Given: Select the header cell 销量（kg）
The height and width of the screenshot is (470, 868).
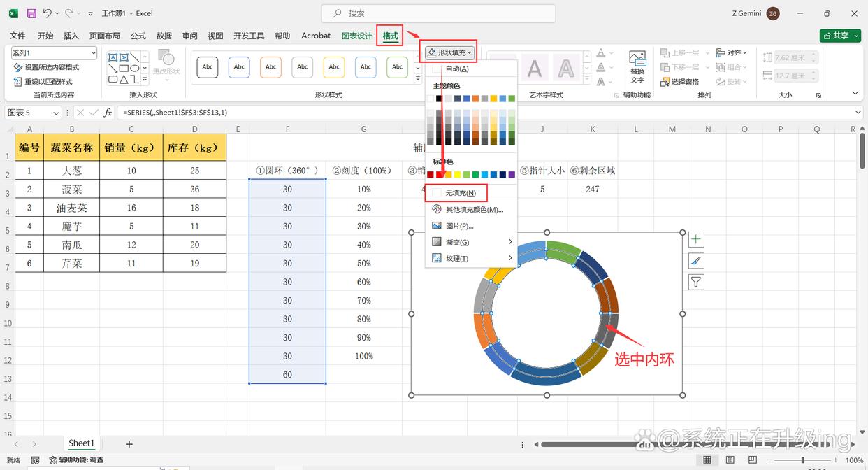Looking at the screenshot, I should point(131,148).
